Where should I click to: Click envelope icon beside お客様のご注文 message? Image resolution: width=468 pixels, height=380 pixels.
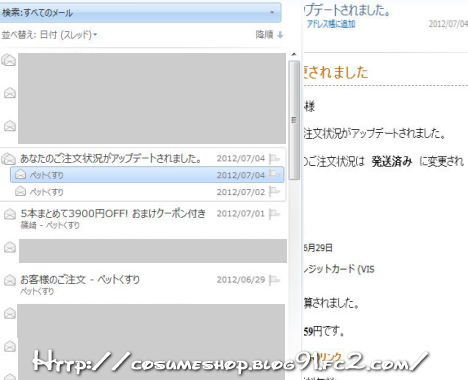click(x=10, y=280)
